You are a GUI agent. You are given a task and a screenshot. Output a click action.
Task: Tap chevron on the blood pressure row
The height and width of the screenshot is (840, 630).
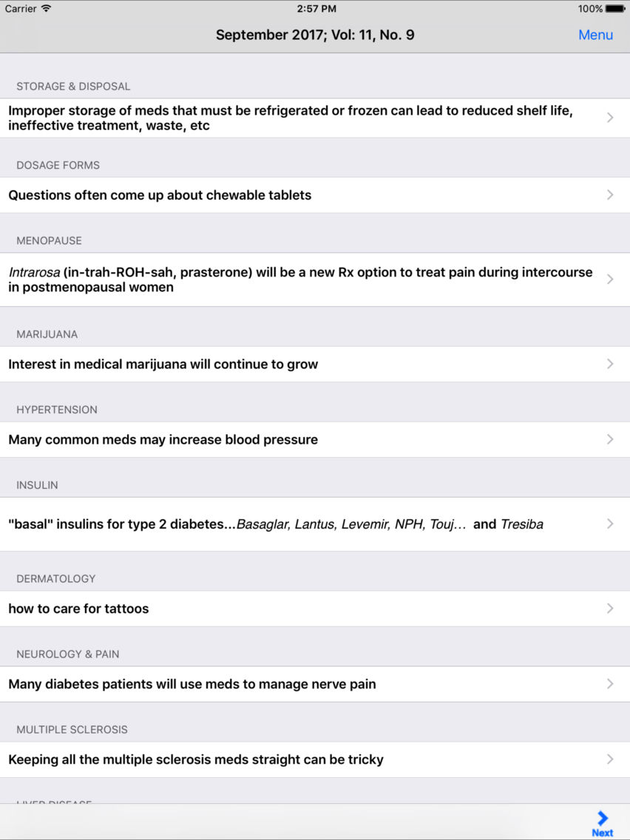point(610,439)
